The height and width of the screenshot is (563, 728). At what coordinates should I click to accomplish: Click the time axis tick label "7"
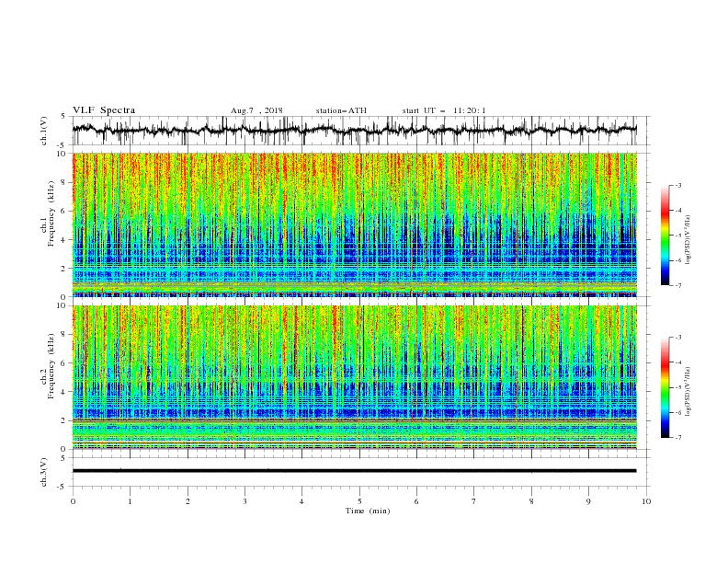click(474, 501)
